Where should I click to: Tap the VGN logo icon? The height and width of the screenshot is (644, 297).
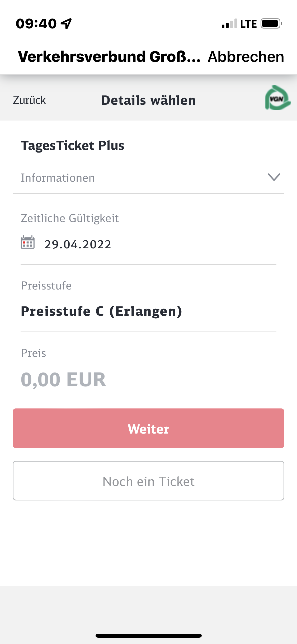click(277, 98)
